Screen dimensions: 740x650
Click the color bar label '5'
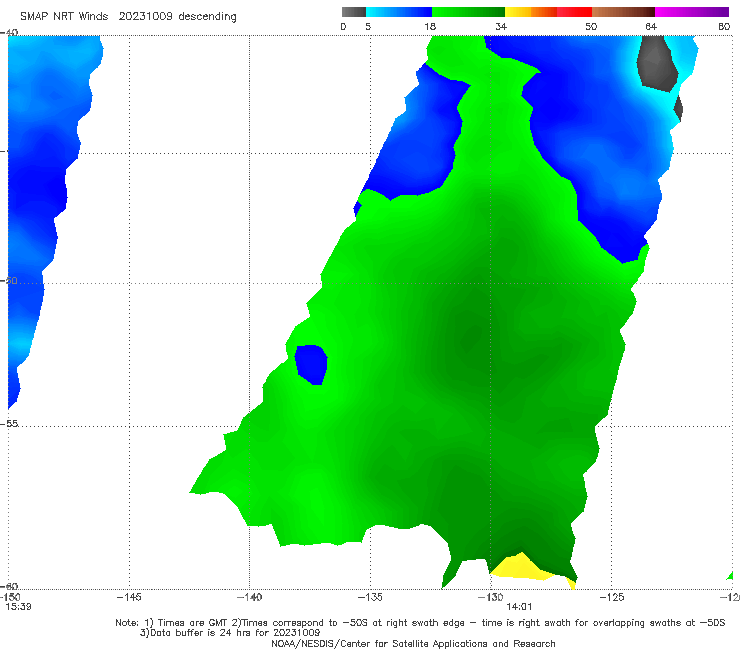tap(368, 27)
